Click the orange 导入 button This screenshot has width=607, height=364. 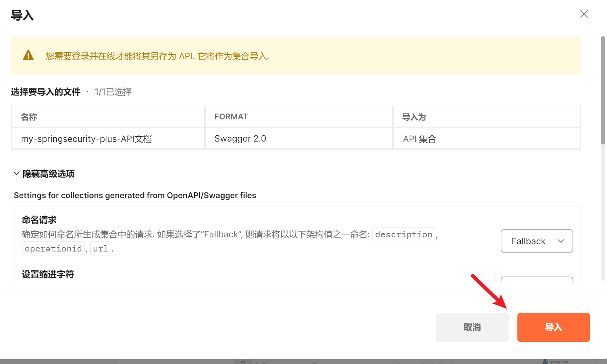[x=553, y=327]
